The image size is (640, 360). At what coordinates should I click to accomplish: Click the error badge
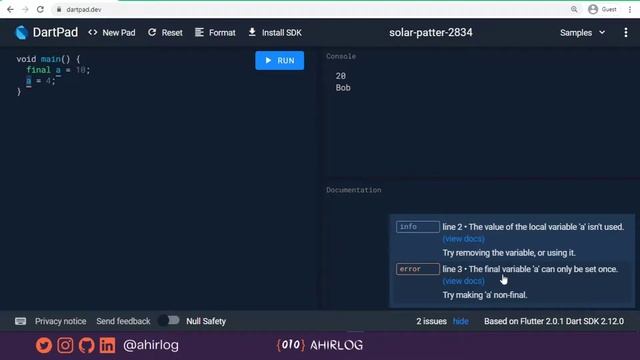(x=418, y=269)
